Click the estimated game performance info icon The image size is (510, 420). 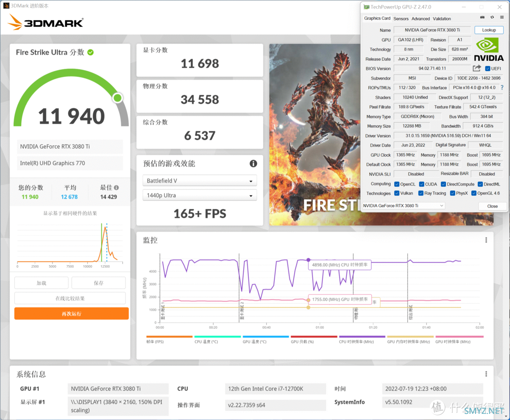pos(253,163)
